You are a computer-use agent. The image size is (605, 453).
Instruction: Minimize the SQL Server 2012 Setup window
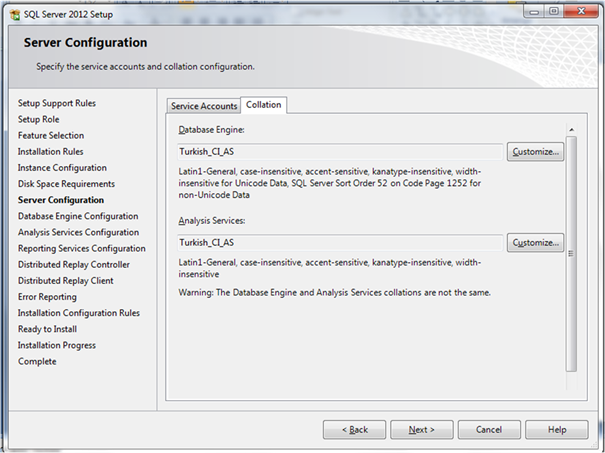pos(534,12)
